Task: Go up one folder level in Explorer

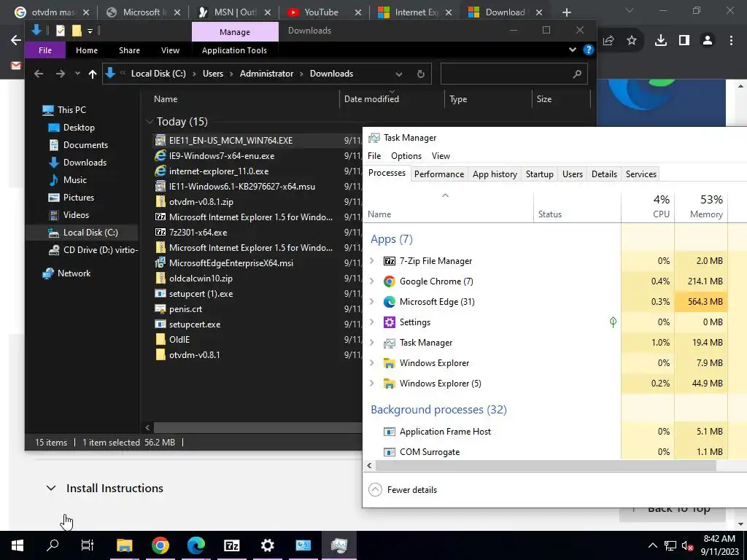Action: 93,74
